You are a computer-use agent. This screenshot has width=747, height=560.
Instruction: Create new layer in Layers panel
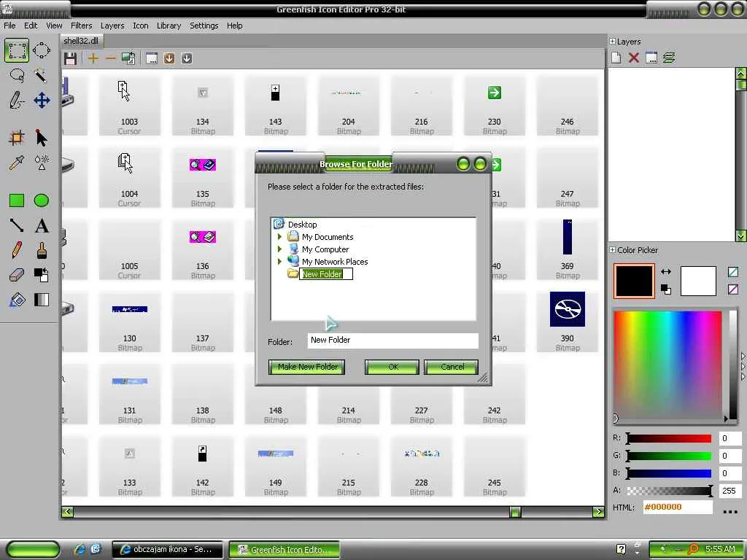[x=616, y=58]
